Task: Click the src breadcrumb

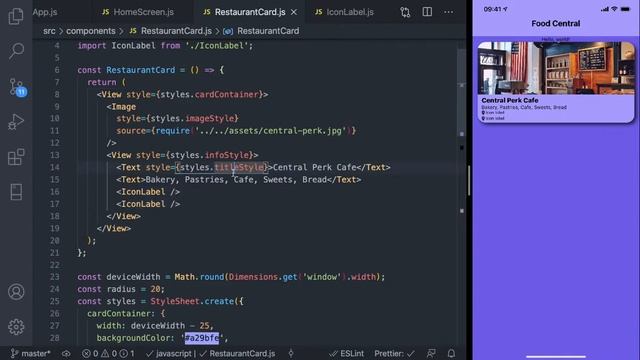Action: 49,31
